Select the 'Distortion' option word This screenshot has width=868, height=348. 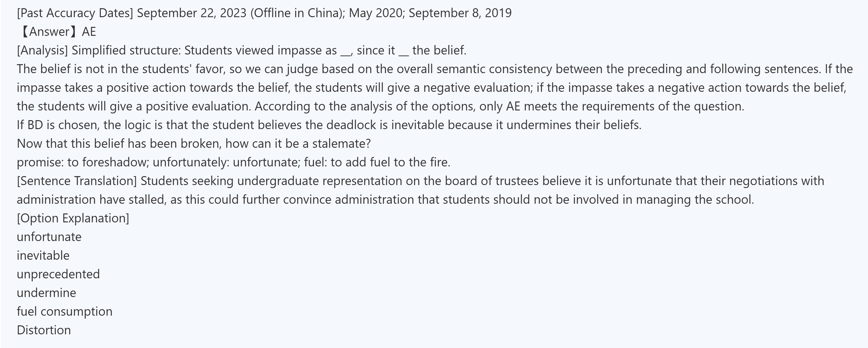tap(44, 330)
